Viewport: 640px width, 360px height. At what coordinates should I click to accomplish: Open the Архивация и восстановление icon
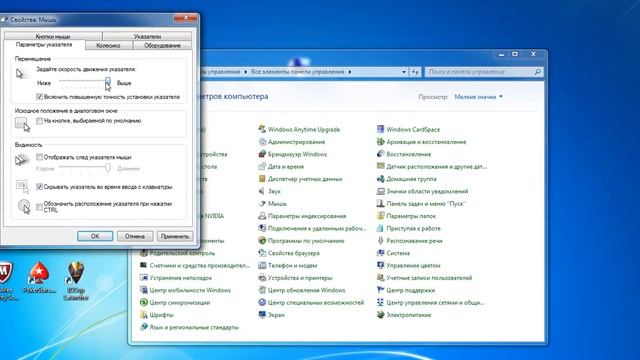pyautogui.click(x=380, y=142)
